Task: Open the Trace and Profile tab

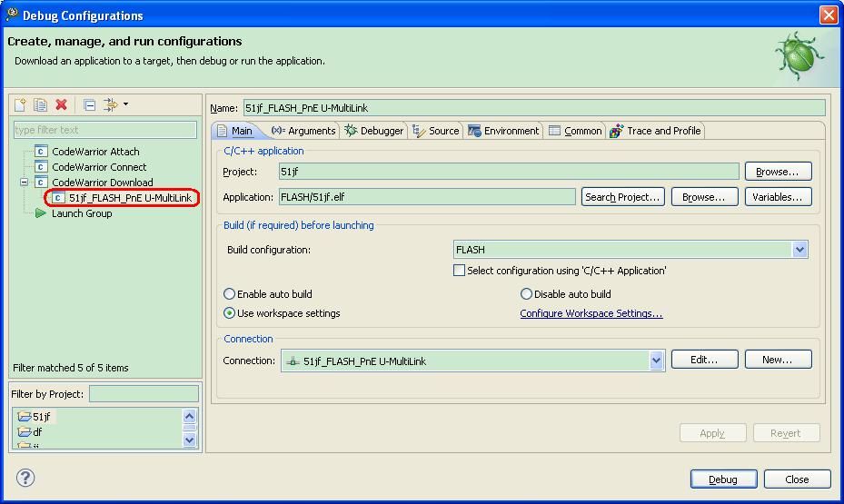Action: coord(655,131)
